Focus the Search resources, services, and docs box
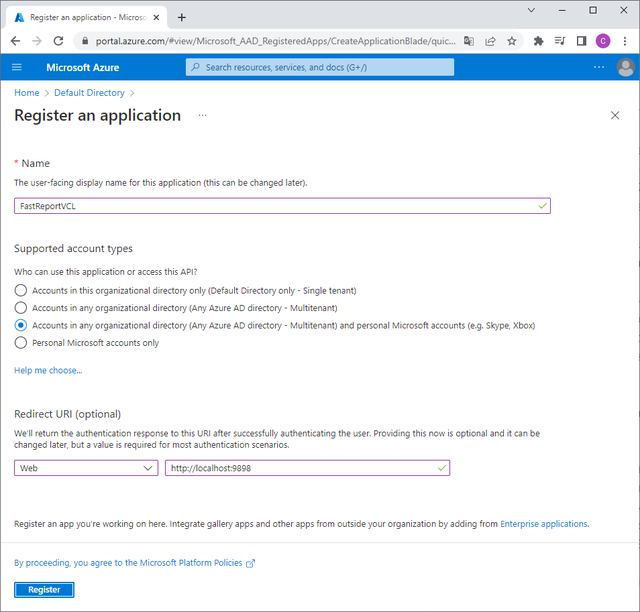The width and height of the screenshot is (640, 612). (x=320, y=67)
